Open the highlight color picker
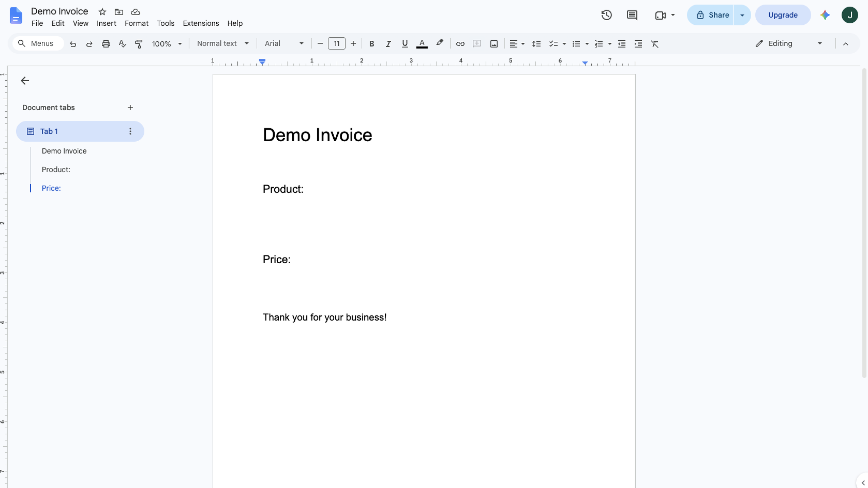868x488 pixels. tap(439, 43)
